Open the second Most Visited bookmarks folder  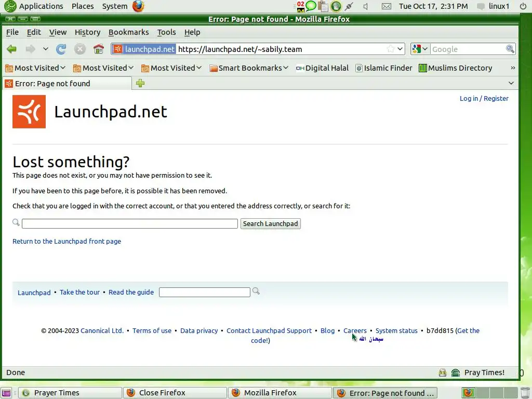pyautogui.click(x=103, y=68)
